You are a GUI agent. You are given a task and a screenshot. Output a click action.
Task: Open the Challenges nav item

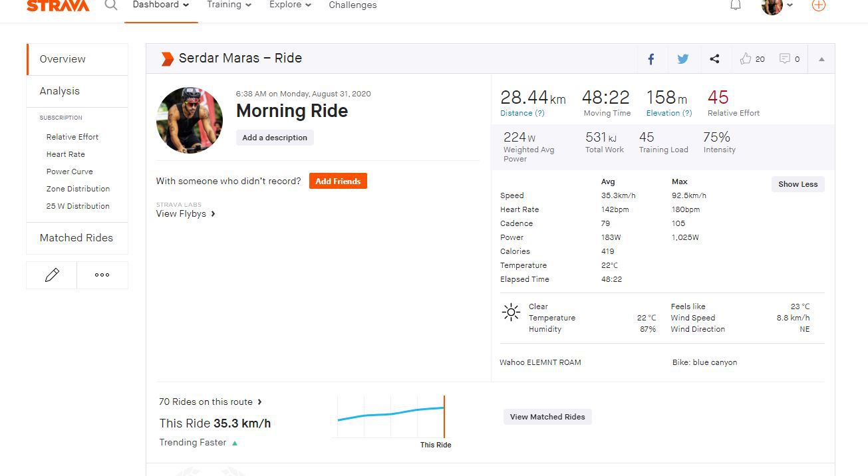click(353, 5)
